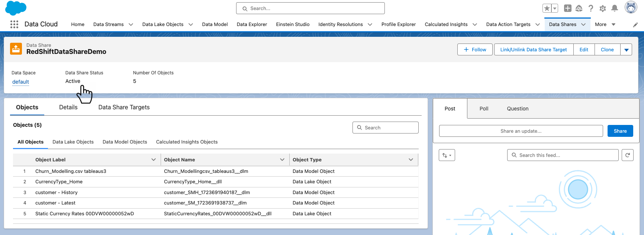Open the Einstein Studio nav tab

[293, 25]
